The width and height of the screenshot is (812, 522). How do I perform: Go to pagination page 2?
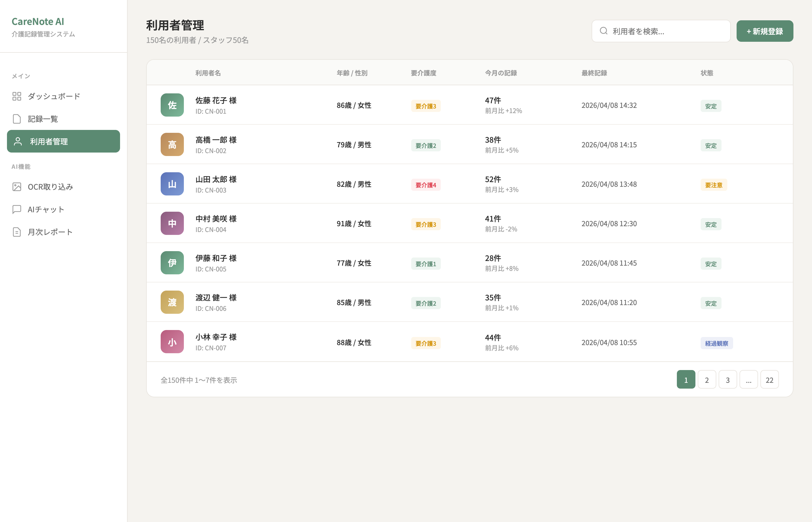(707, 380)
